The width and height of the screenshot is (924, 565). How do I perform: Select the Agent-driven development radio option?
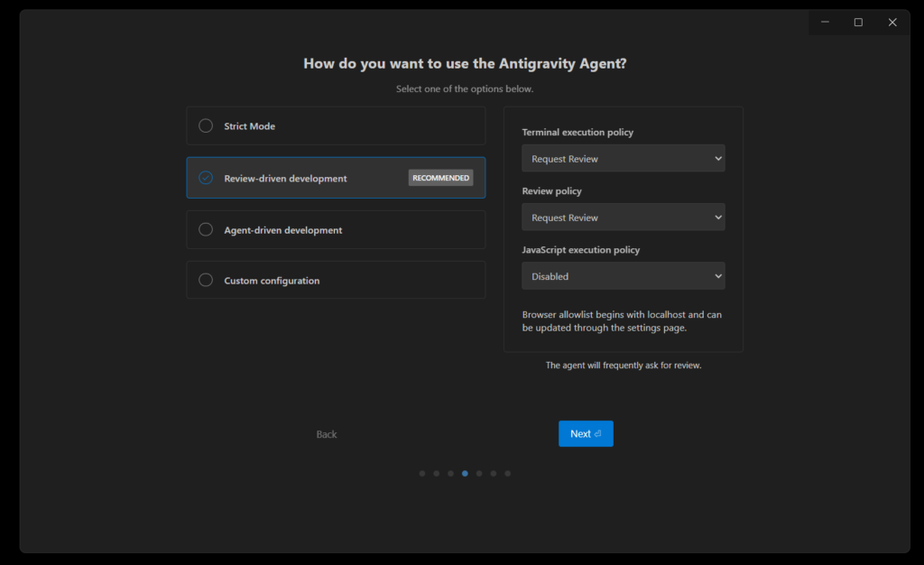point(206,230)
